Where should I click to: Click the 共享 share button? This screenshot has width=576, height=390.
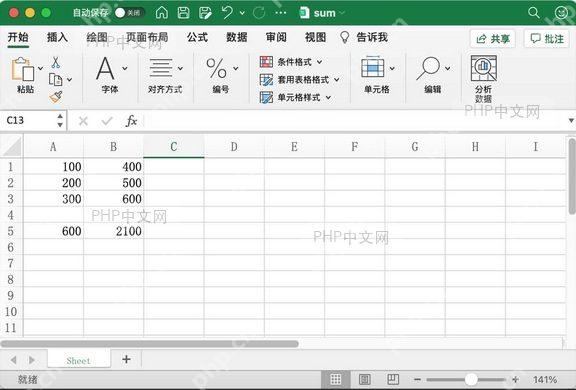[493, 39]
